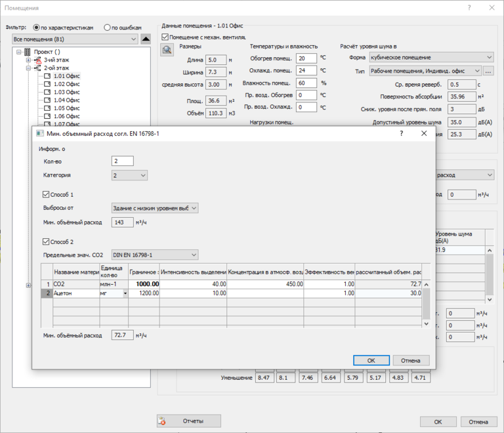
Task: Click the room preview magnifier icon
Action: [167, 50]
